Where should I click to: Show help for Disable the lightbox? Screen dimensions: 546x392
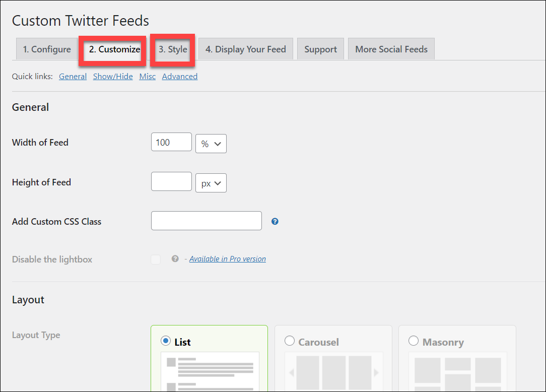click(x=175, y=258)
